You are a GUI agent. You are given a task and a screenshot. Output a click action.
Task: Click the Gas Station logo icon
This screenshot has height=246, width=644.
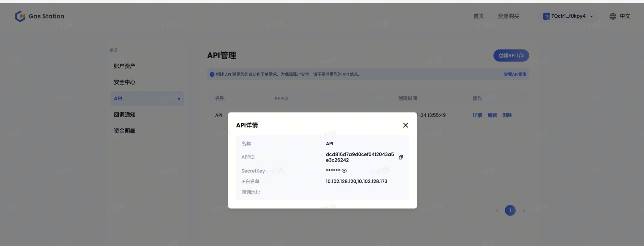point(20,16)
